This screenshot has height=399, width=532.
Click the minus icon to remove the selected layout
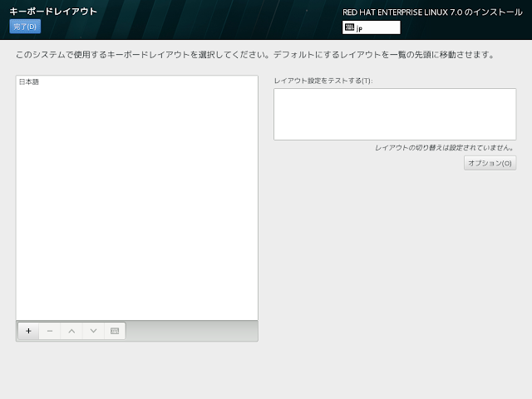click(50, 331)
